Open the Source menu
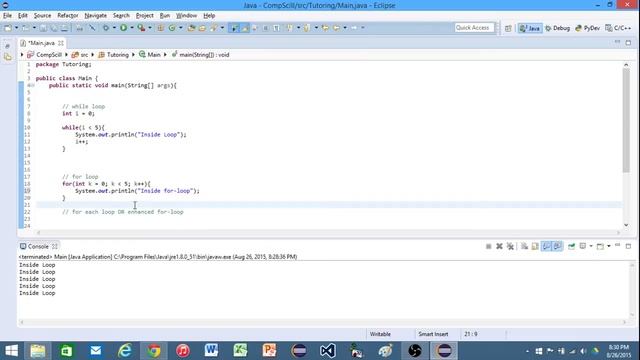The width and height of the screenshot is (640, 360). pos(42,16)
